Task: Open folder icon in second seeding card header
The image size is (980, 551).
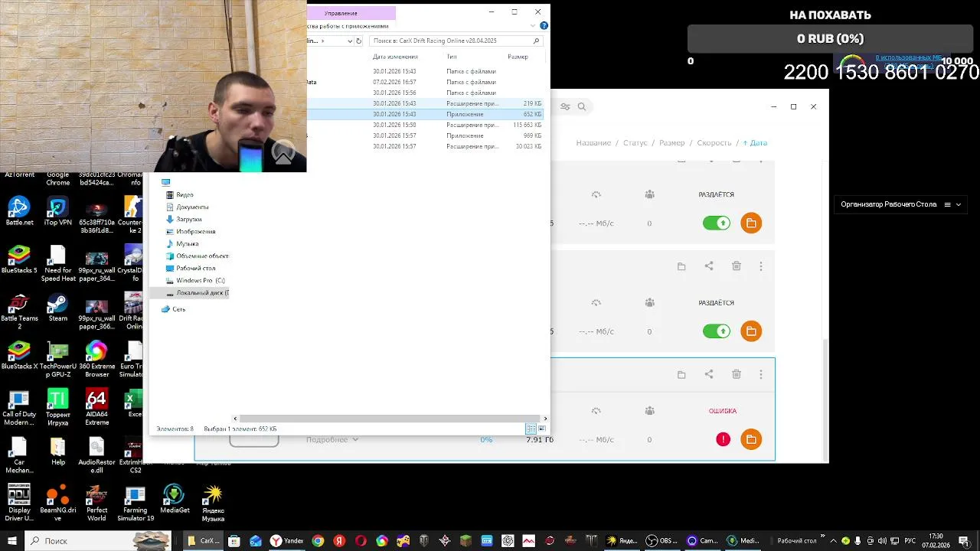Action: (x=681, y=266)
